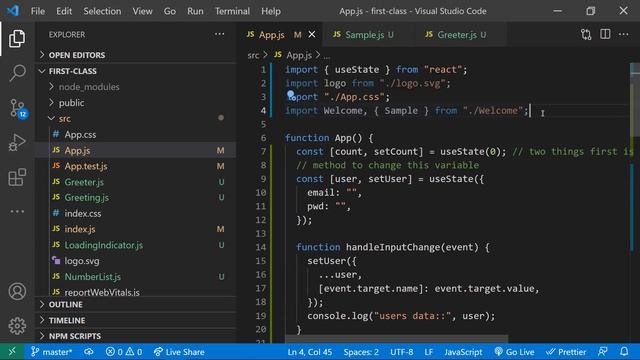Open the Go menu

click(x=170, y=11)
